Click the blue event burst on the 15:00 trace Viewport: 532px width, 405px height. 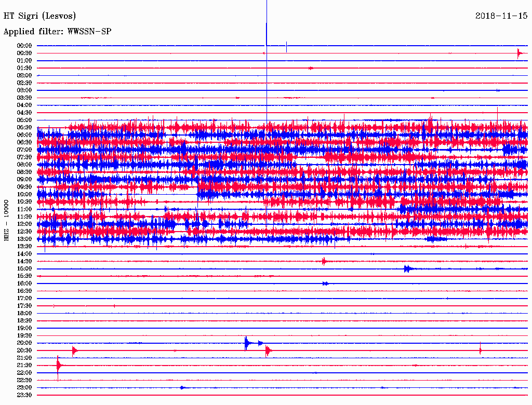(407, 269)
